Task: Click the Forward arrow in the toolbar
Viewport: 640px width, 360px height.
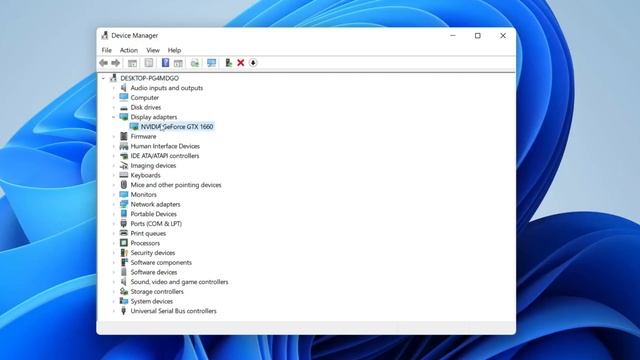Action: tap(116, 63)
